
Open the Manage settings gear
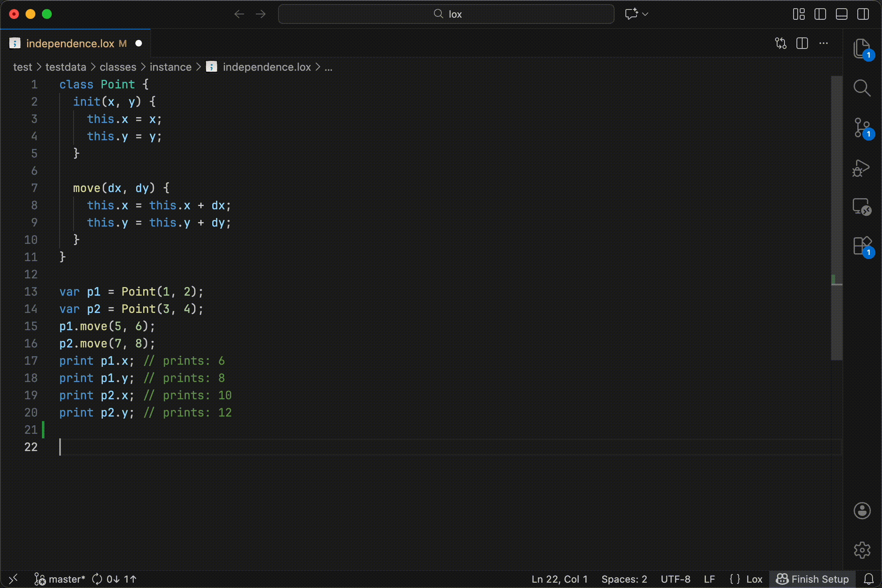pos(863,550)
